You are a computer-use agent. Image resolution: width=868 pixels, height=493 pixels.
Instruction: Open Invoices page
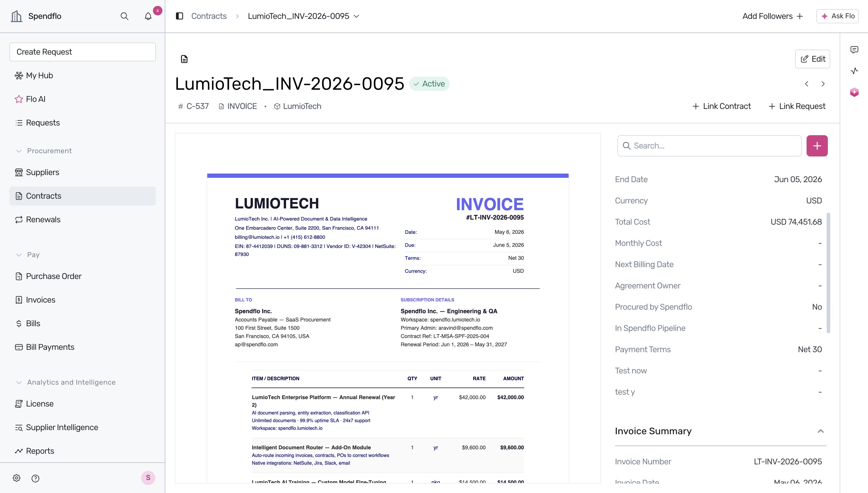point(83,300)
